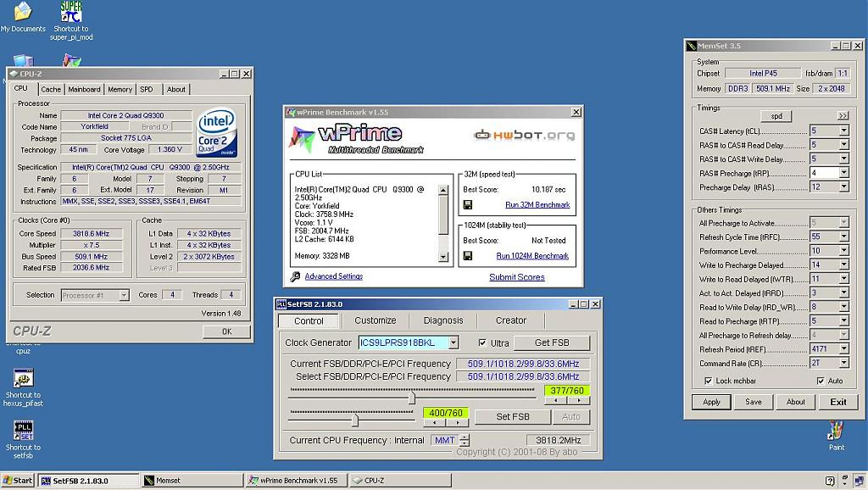Screen dimensions: 868x490
Task: Click the double-arrow expand button in MemSet Timings
Action: [x=843, y=115]
